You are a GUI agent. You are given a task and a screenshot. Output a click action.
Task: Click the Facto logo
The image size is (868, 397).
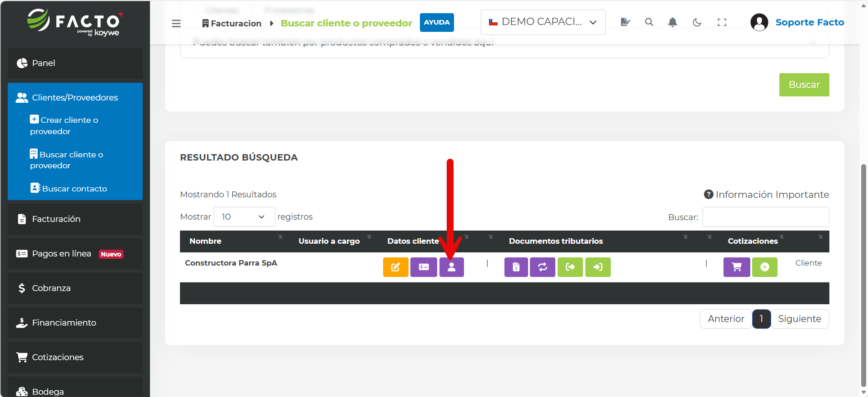(x=75, y=22)
